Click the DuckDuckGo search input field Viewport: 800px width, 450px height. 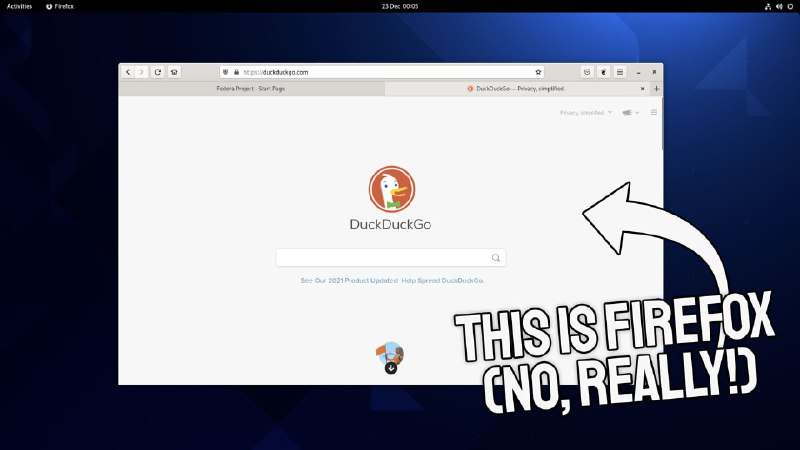pyautogui.click(x=383, y=258)
